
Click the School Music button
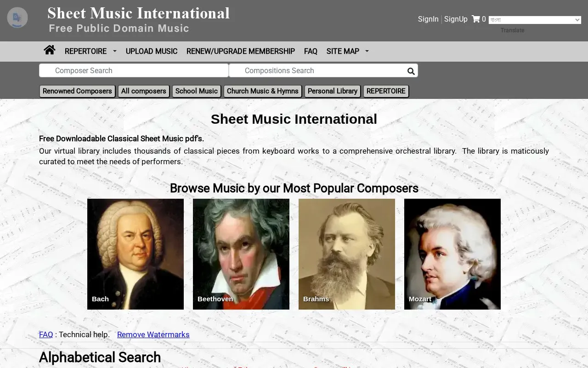pyautogui.click(x=197, y=91)
